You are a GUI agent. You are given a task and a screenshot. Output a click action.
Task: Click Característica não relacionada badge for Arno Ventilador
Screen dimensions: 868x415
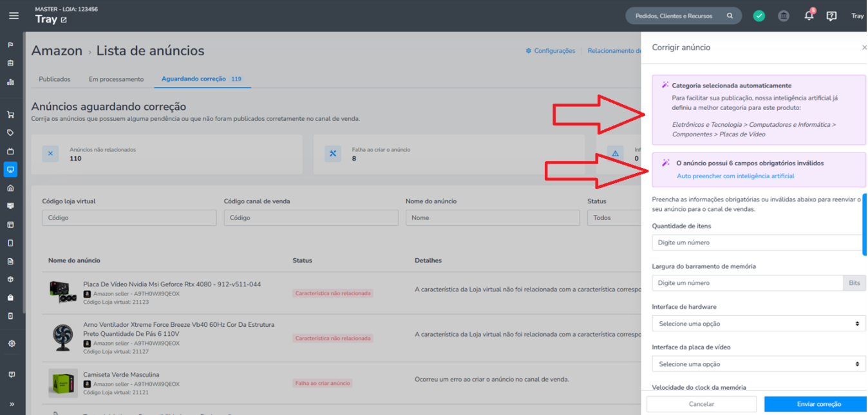pos(333,338)
